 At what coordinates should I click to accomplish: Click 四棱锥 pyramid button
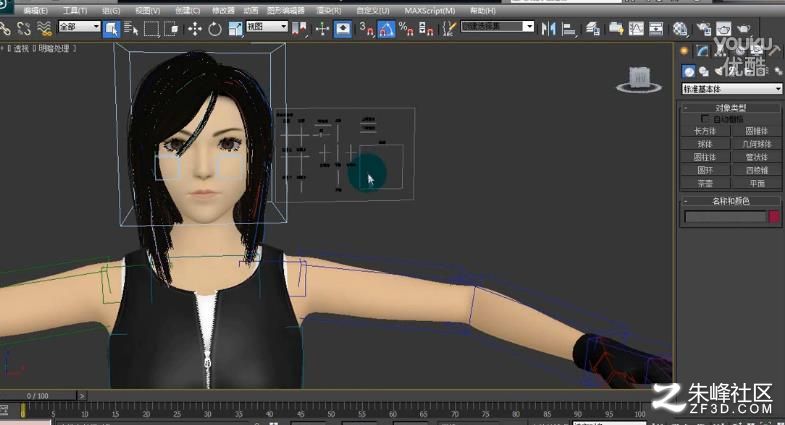[756, 170]
